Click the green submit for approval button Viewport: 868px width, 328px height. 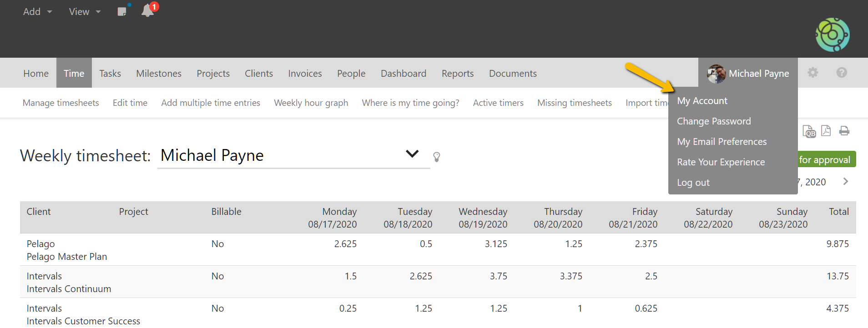click(x=826, y=159)
